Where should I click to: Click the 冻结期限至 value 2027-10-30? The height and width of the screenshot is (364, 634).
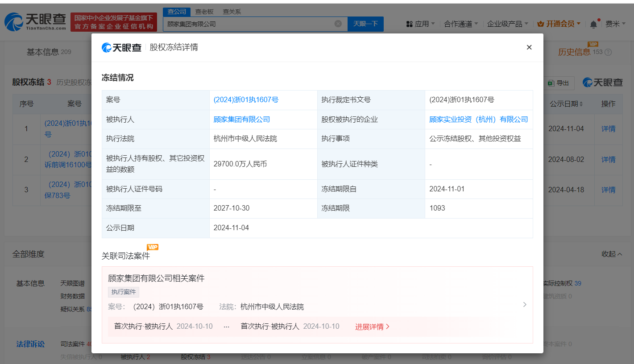[232, 208]
